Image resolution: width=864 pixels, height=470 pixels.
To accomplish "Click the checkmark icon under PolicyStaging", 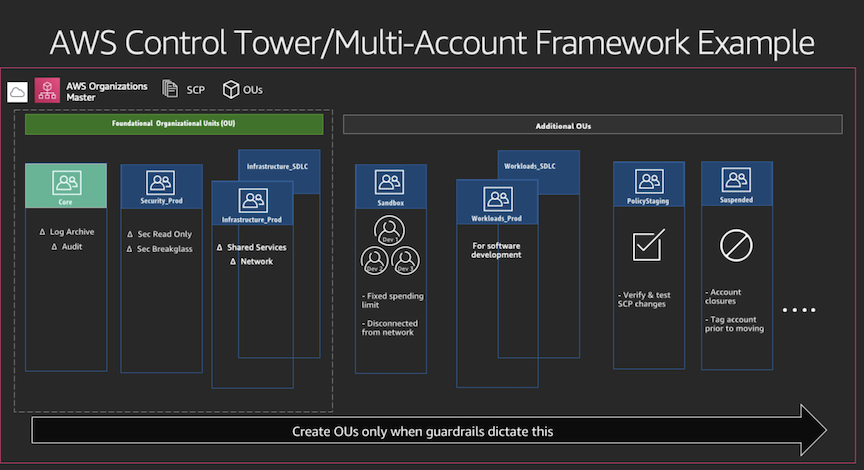I will (x=649, y=245).
